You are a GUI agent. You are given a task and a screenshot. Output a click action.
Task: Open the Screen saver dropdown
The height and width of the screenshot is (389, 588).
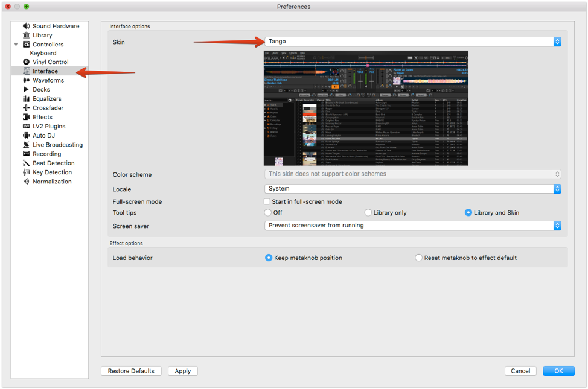(413, 225)
